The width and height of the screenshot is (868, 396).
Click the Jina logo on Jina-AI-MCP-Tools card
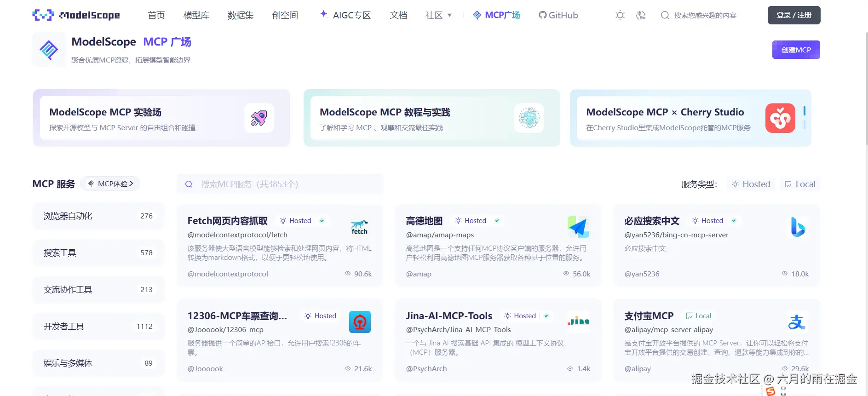click(578, 322)
